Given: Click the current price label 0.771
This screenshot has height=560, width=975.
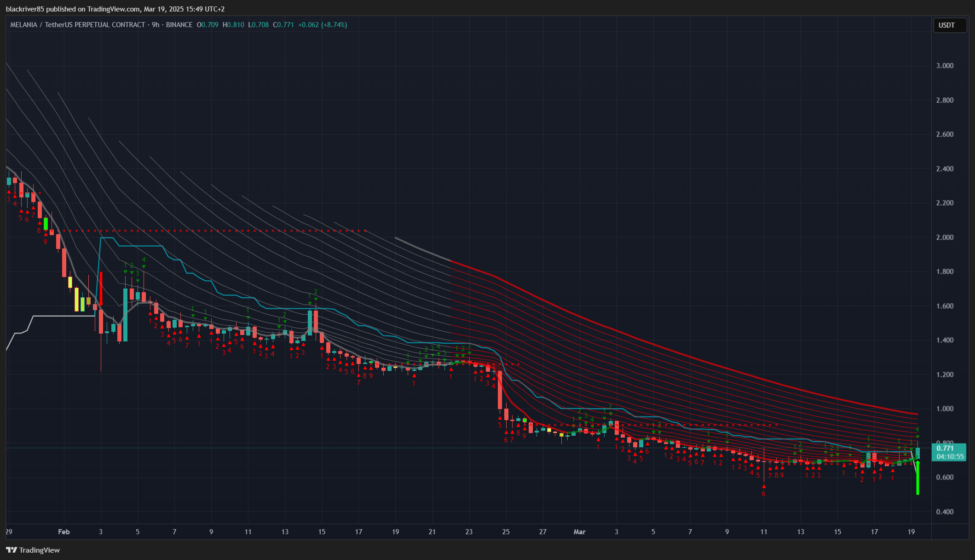Looking at the screenshot, I should tap(945, 448).
